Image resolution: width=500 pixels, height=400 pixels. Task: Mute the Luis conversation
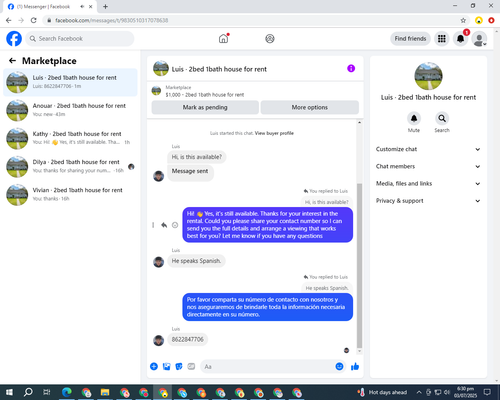pyautogui.click(x=414, y=118)
